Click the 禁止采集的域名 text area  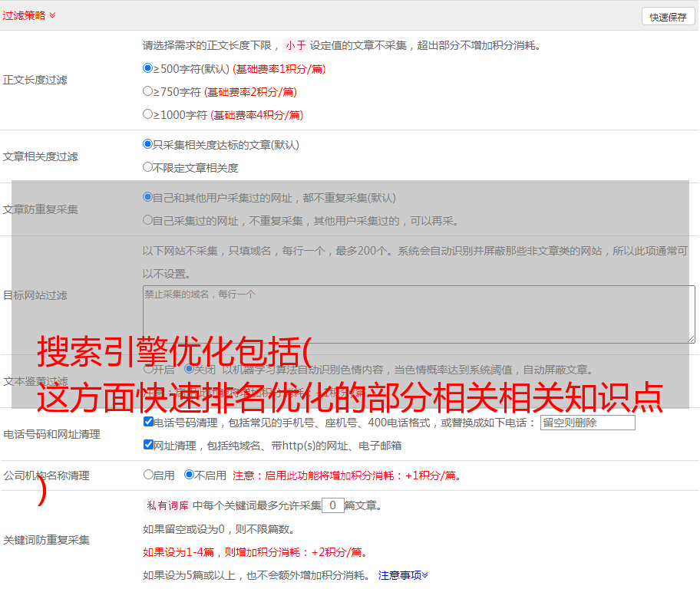click(418, 314)
